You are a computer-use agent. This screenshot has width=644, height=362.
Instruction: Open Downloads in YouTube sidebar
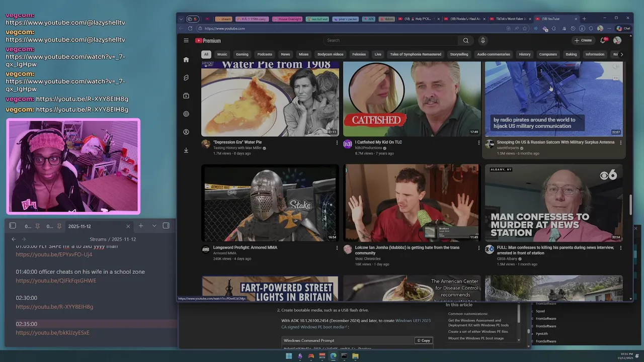pos(186,150)
